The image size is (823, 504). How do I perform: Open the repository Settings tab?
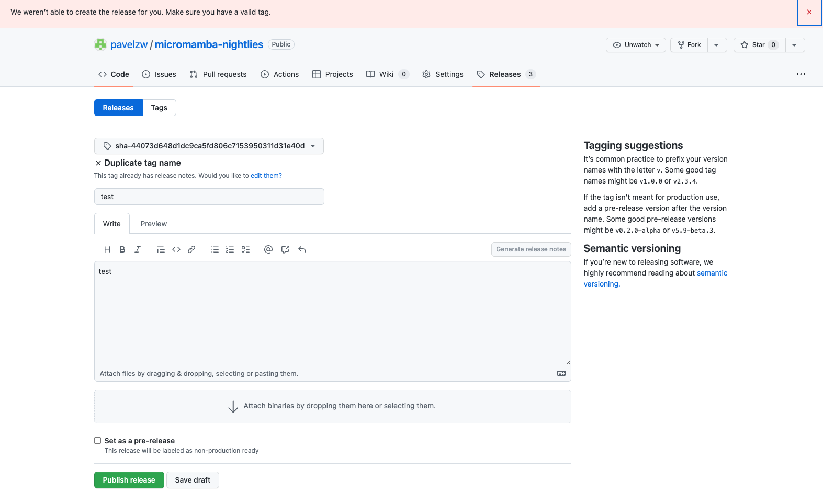pos(443,74)
